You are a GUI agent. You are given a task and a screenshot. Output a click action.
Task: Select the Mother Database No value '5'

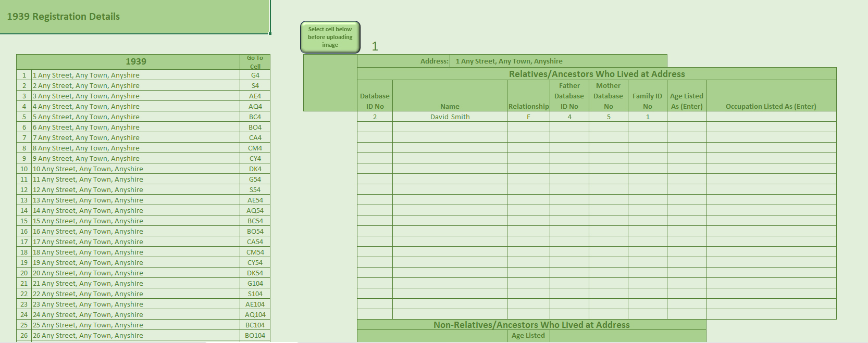(x=608, y=117)
